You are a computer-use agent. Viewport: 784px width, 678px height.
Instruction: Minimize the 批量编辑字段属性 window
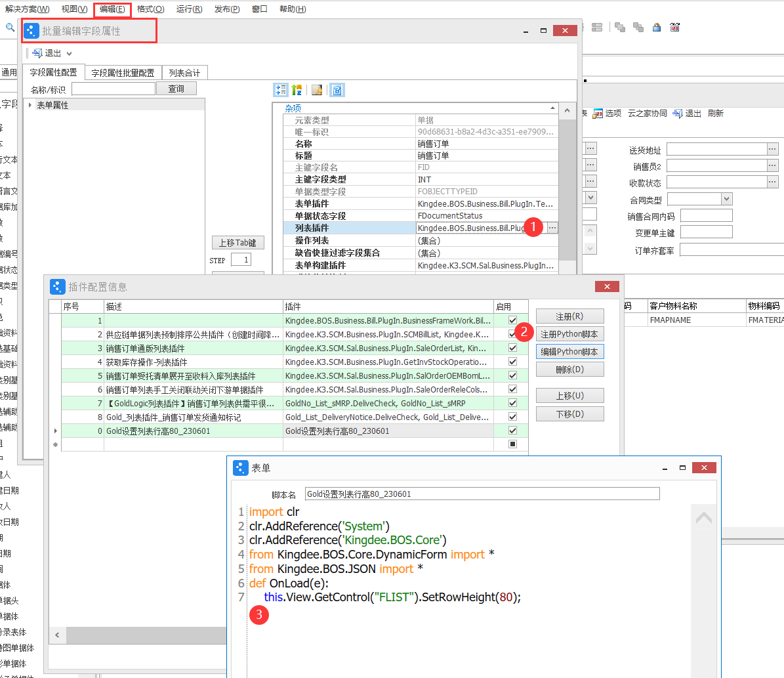[x=526, y=31]
